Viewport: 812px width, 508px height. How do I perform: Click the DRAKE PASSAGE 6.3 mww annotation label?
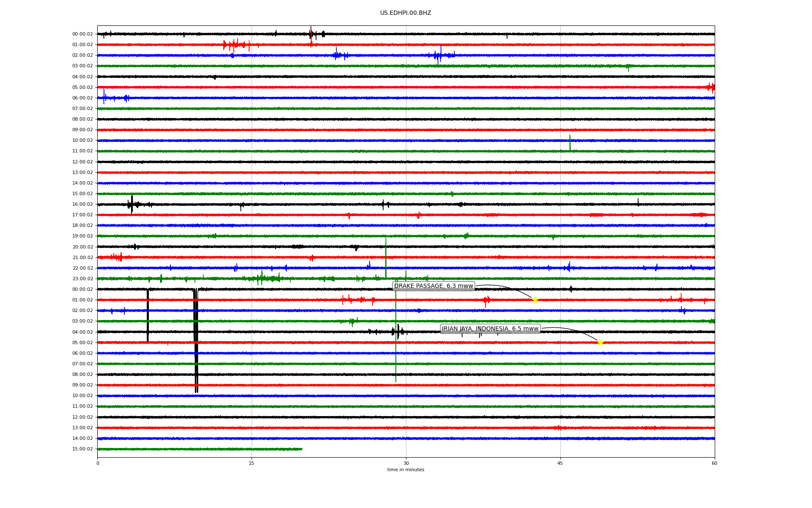433,286
